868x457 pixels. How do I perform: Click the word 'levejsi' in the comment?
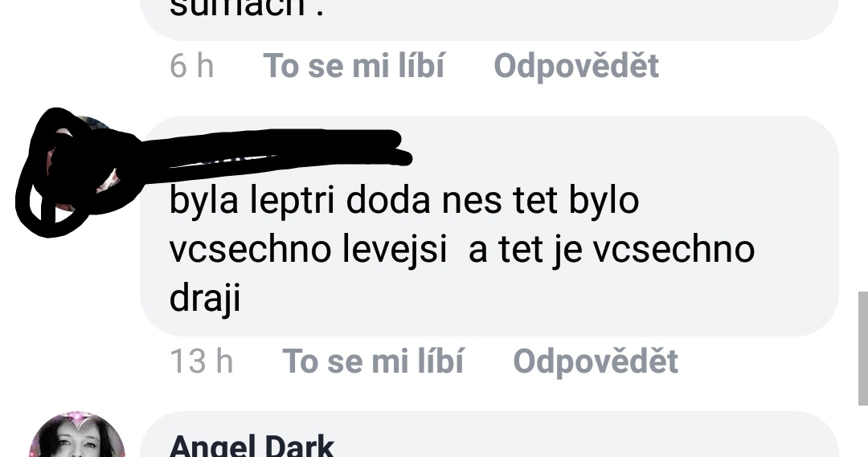click(394, 250)
